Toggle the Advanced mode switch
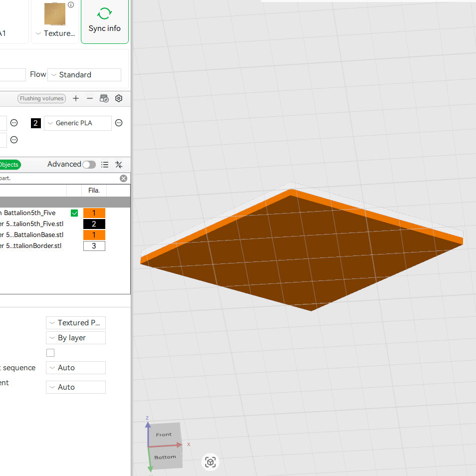This screenshot has width=476, height=476. 89,164
